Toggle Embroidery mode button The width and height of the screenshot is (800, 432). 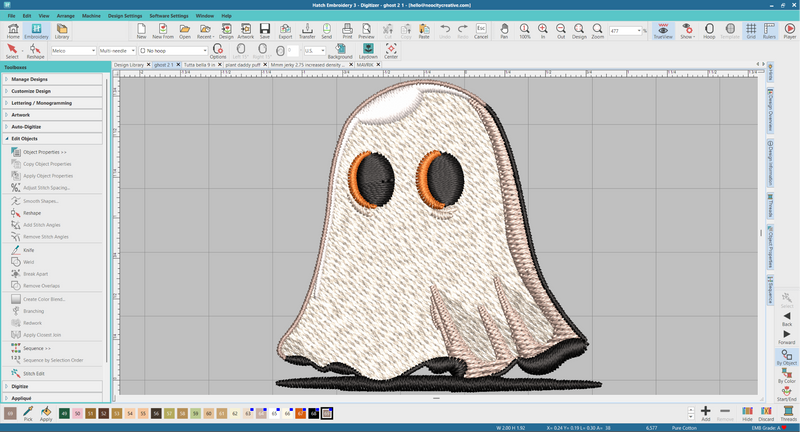pos(36,31)
